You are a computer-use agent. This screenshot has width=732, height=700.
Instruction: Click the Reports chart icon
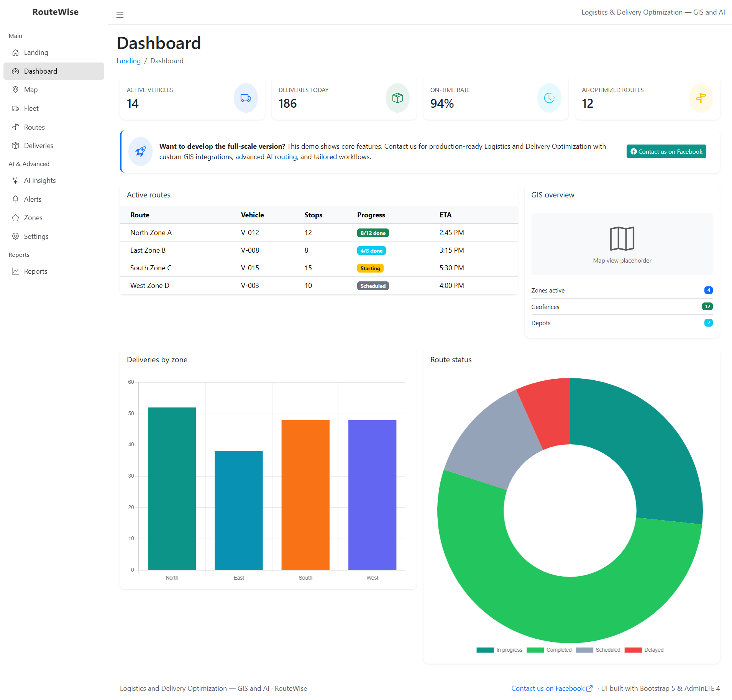[16, 271]
